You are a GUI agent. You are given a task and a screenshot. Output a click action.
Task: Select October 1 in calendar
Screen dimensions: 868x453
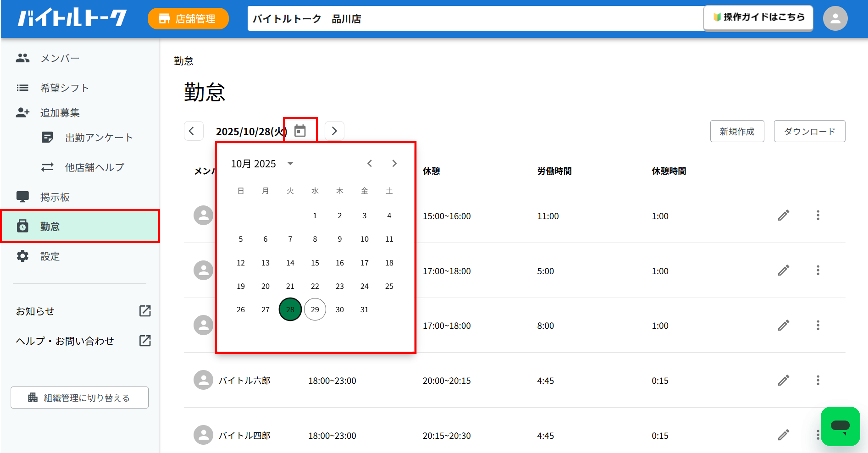315,216
